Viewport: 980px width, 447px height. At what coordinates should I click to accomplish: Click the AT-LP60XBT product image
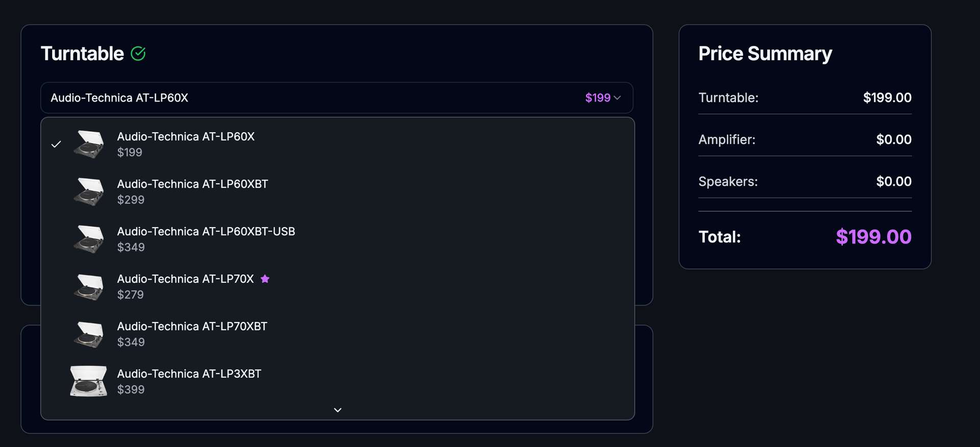click(x=88, y=191)
